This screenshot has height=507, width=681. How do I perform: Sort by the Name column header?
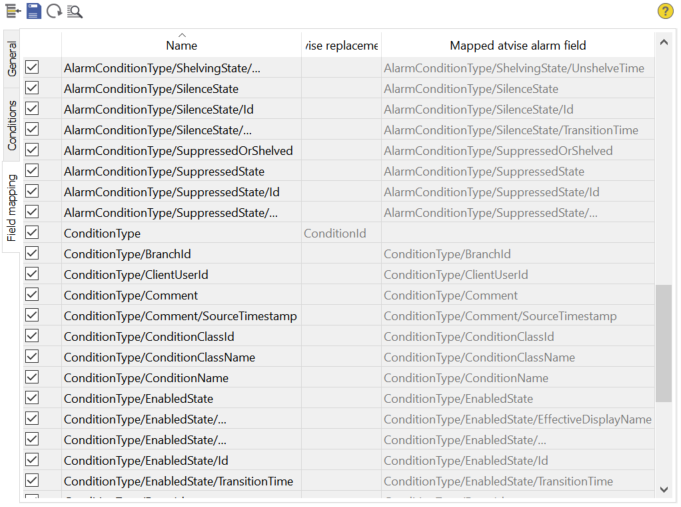pos(181,45)
